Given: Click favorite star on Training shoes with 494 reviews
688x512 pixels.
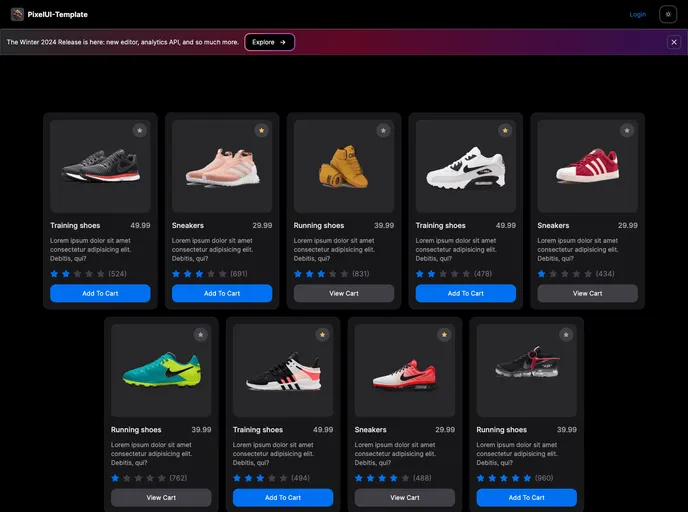Looking at the screenshot, I should pyautogui.click(x=322, y=335).
